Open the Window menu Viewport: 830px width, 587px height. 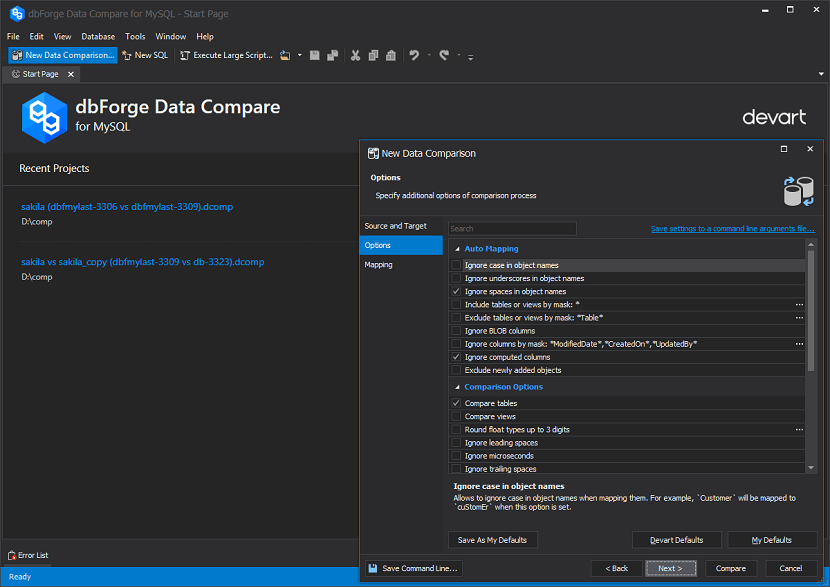(170, 37)
